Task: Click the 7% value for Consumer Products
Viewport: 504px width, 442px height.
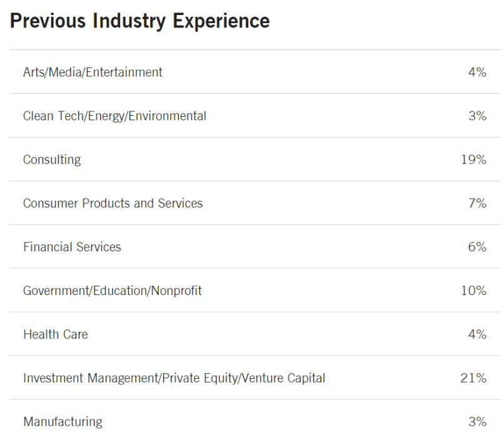Action: [477, 203]
